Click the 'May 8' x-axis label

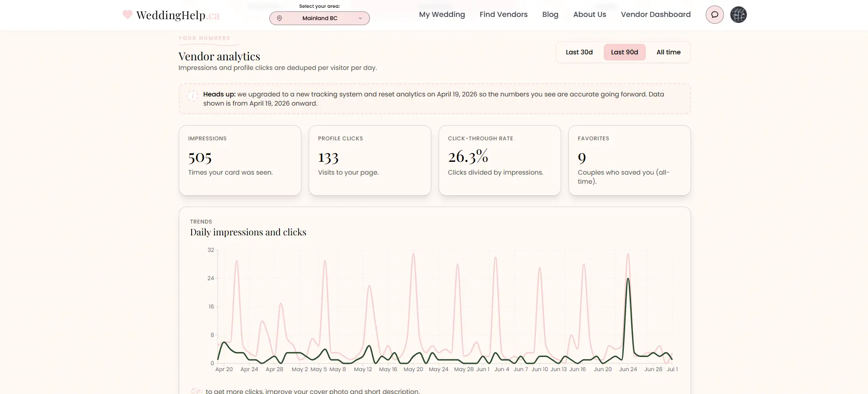pos(338,369)
